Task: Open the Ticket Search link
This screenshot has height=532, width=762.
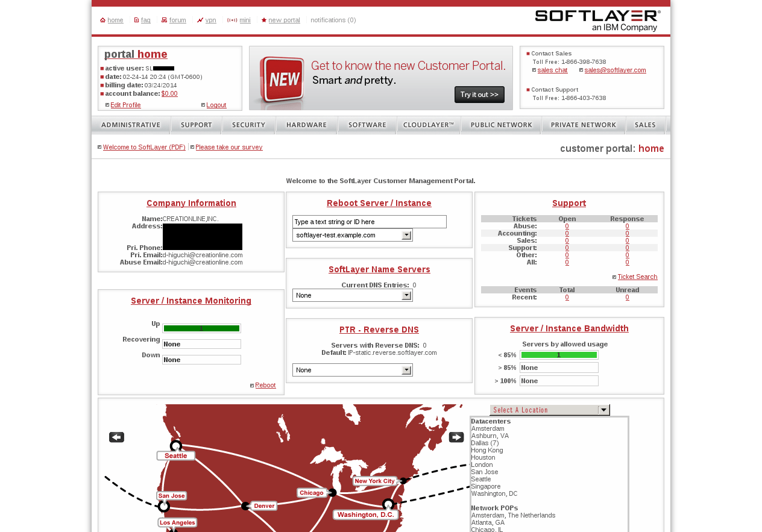Action: click(637, 277)
